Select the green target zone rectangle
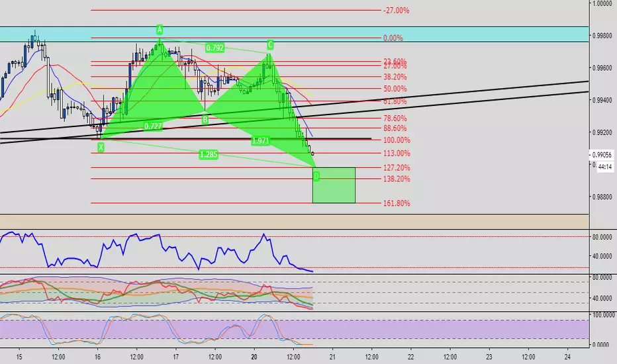Screen dimensions: 617x364 [x=334, y=185]
